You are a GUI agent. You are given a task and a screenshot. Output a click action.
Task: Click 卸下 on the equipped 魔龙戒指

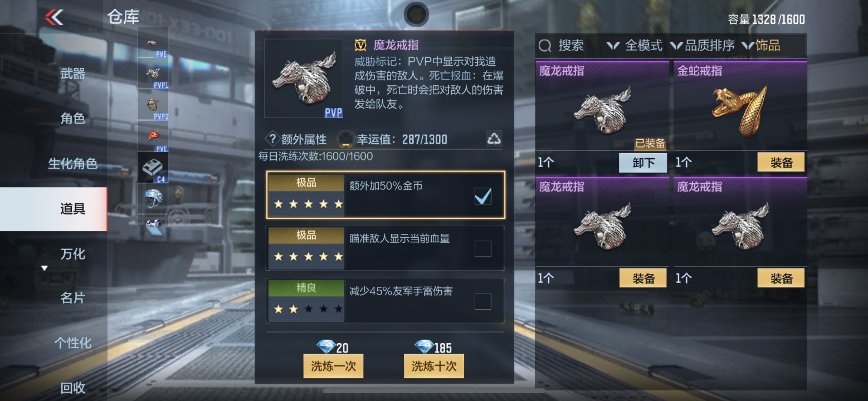(x=643, y=163)
